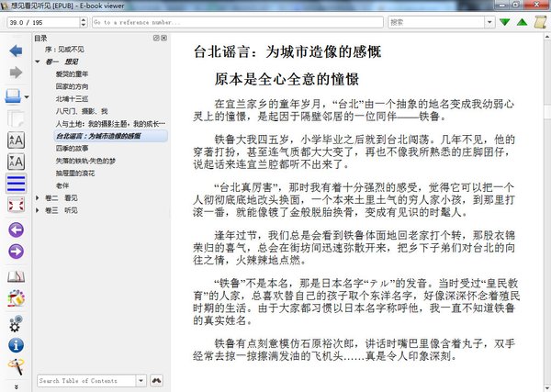
Task: Click the paragraph starting 铁鲁大我四五岁
Action: [x=354, y=151]
